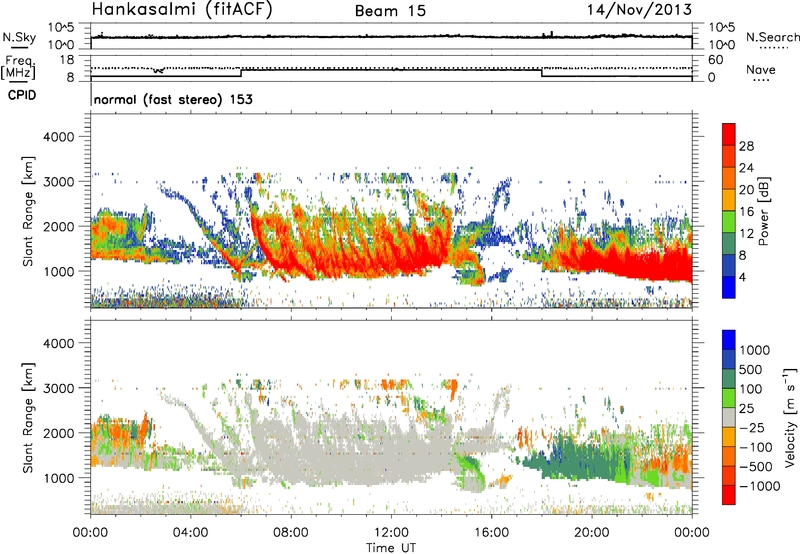Click the green 12 dB color band
This screenshot has width=800, height=554.
(729, 222)
